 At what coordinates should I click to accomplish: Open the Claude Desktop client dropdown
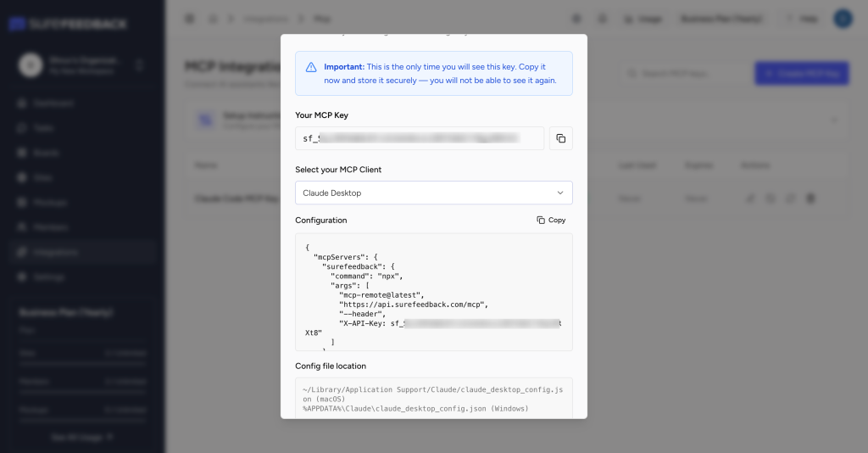click(433, 193)
